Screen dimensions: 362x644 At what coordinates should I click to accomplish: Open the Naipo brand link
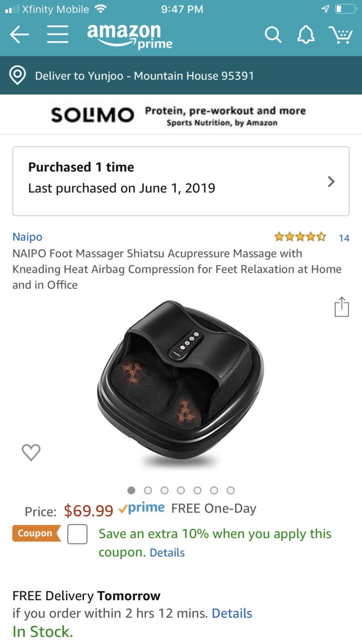27,237
